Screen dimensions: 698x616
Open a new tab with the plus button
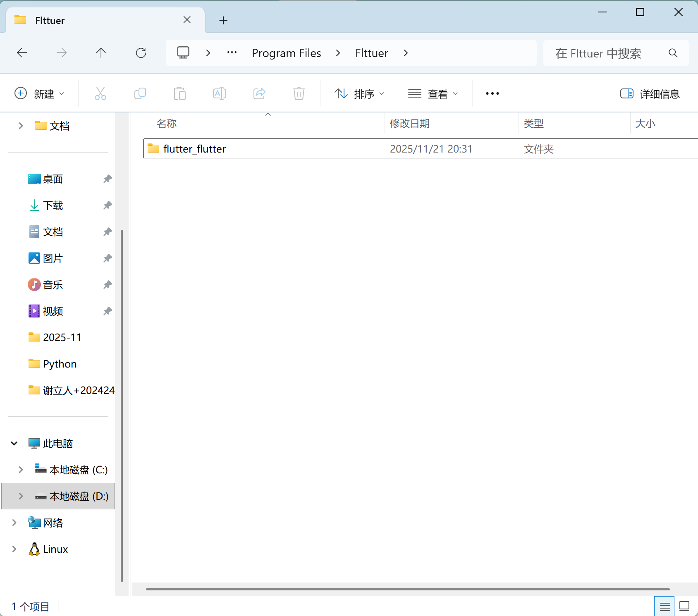tap(223, 20)
